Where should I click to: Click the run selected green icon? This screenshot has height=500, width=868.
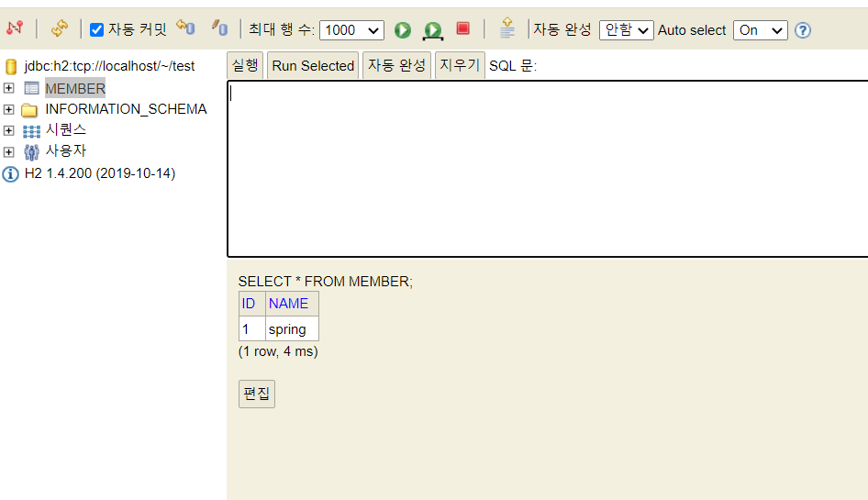click(x=433, y=30)
